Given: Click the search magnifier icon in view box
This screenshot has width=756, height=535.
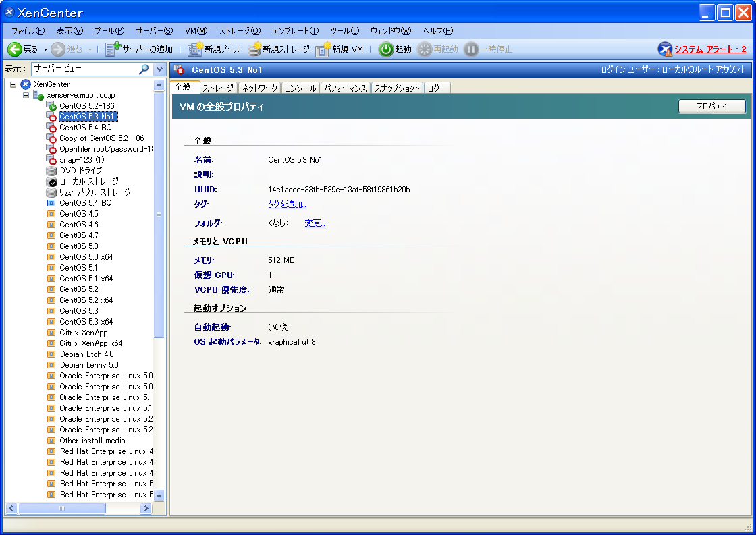Looking at the screenshot, I should coord(143,69).
